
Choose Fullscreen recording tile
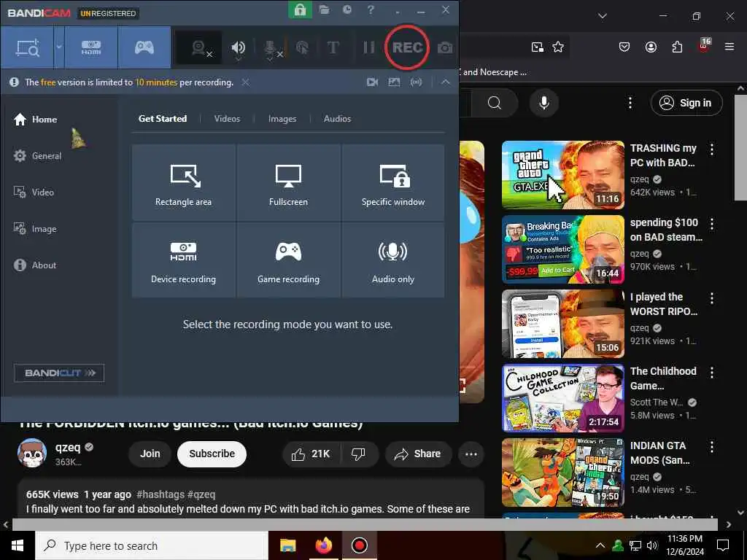click(288, 183)
